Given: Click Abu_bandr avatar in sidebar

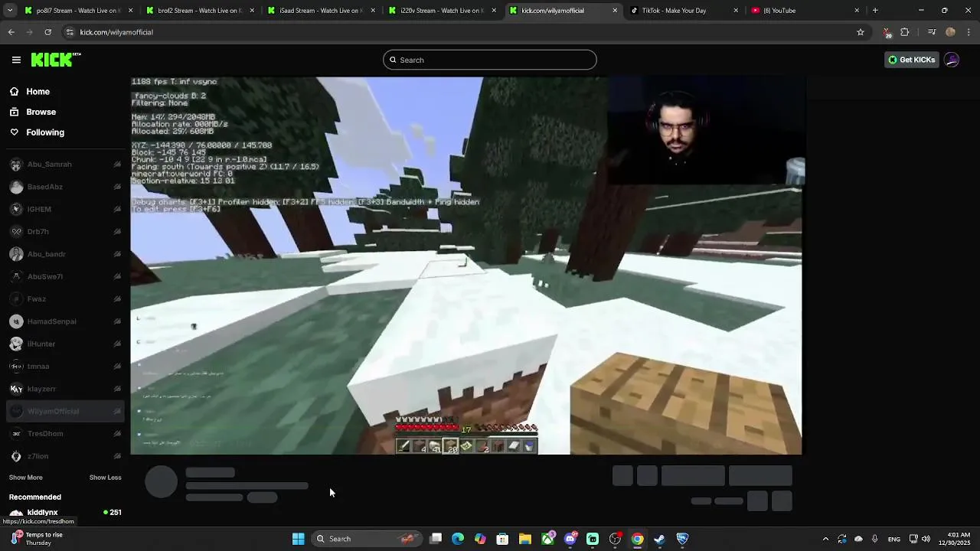Looking at the screenshot, I should pyautogui.click(x=16, y=254).
